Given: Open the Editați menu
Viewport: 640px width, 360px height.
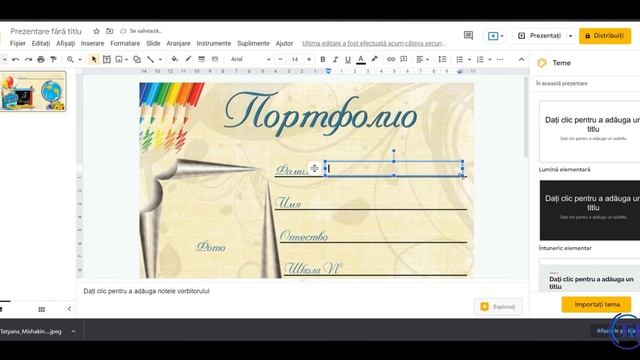Looking at the screenshot, I should click(41, 43).
